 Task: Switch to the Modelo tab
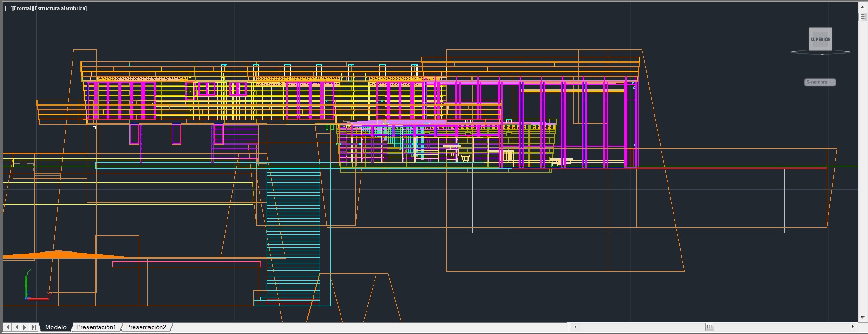55,327
